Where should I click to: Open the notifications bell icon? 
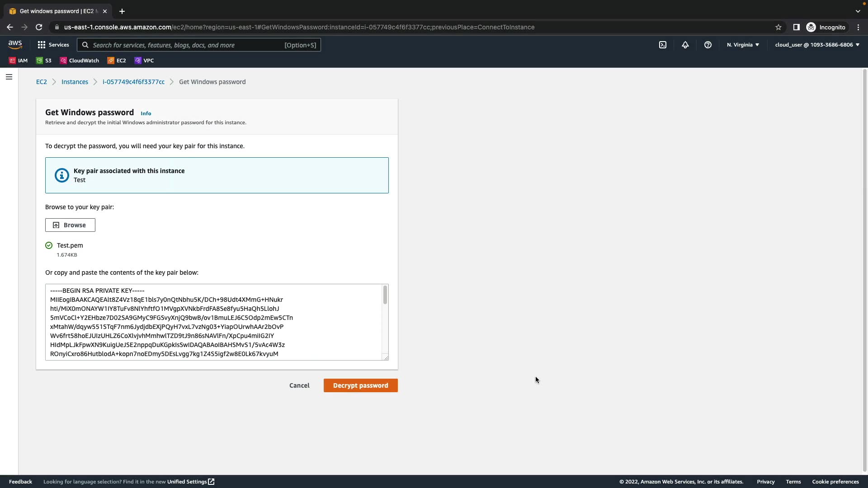coord(685,45)
